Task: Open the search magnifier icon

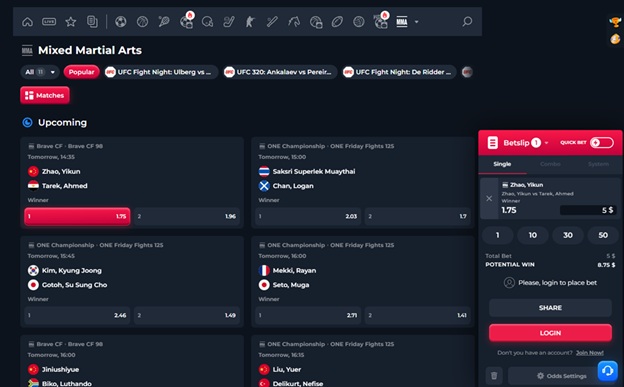Action: pyautogui.click(x=467, y=21)
